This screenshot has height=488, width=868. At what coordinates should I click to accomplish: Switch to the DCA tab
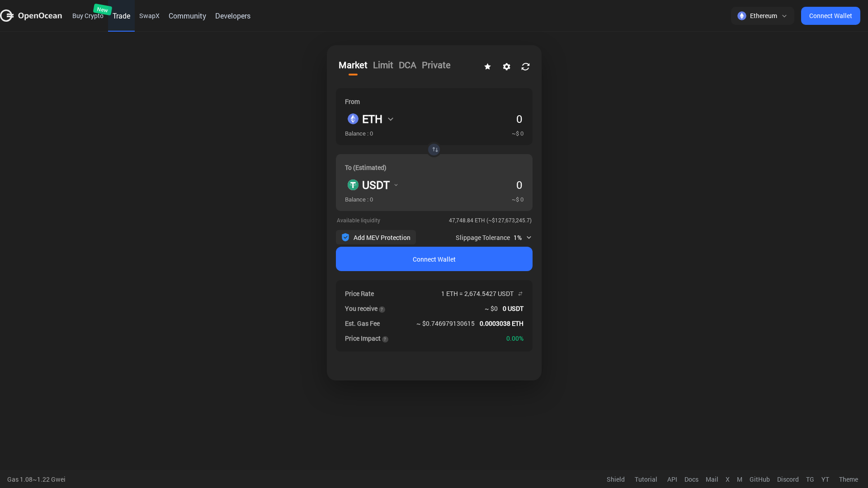pos(407,65)
